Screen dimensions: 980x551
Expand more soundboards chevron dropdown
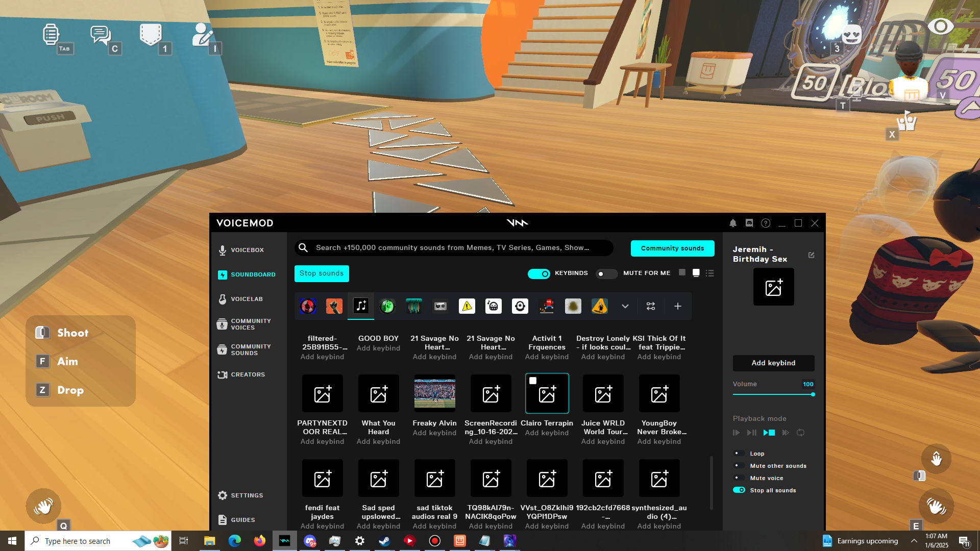tap(625, 306)
